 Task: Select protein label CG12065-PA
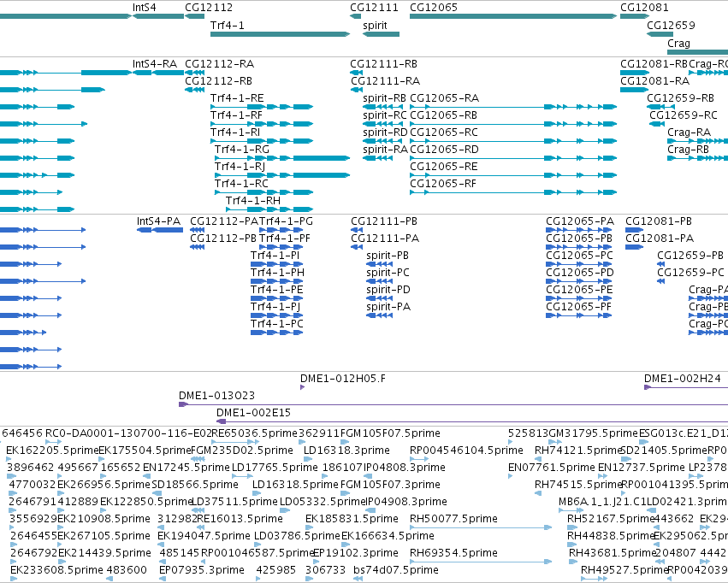point(580,221)
